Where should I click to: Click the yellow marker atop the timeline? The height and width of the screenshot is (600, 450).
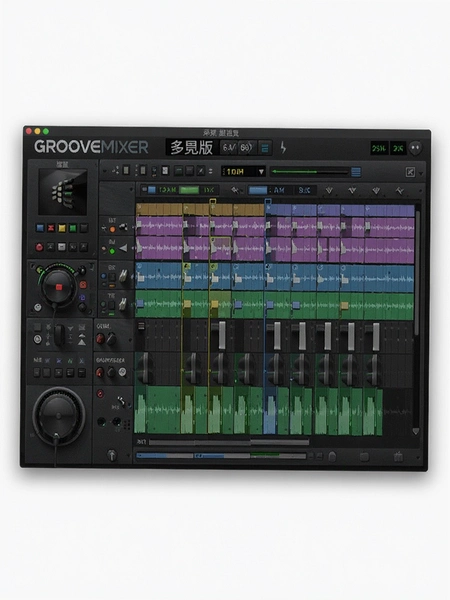(x=213, y=201)
